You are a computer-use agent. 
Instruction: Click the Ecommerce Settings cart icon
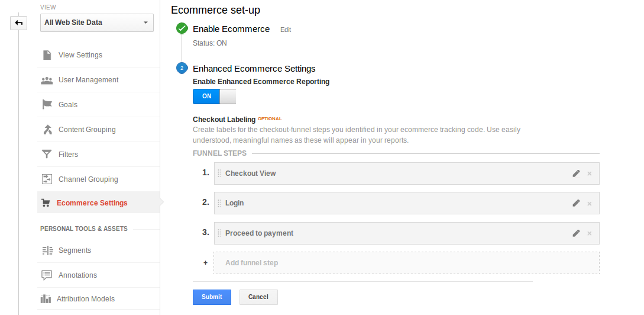[x=46, y=203]
